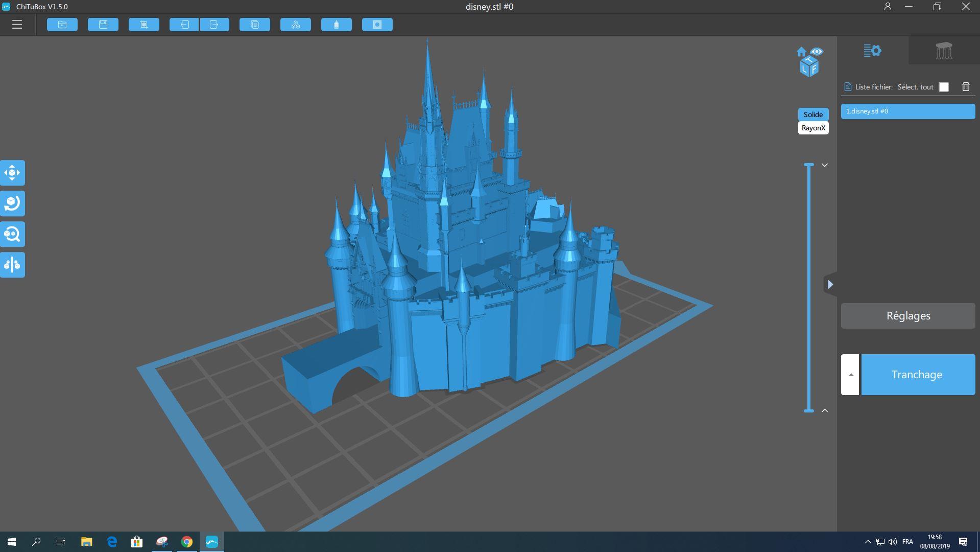980x552 pixels.
Task: Select the Scale tool in left sidebar
Action: 12,234
